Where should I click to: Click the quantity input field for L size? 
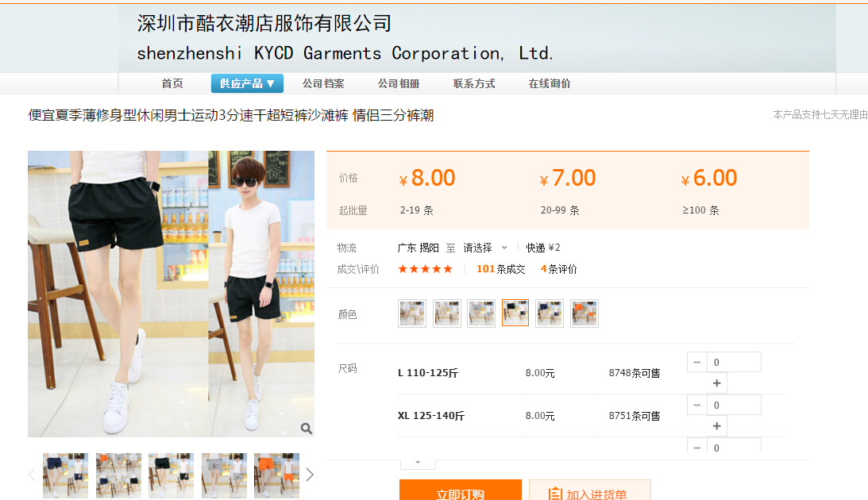point(734,363)
